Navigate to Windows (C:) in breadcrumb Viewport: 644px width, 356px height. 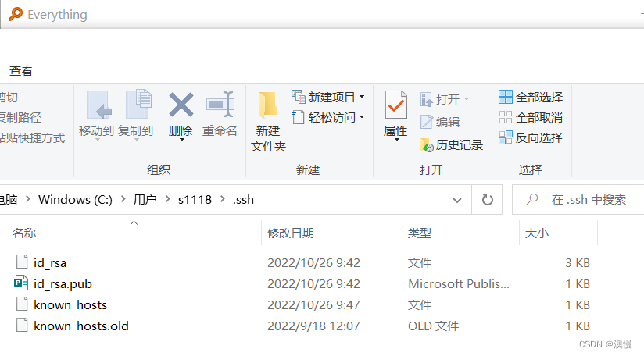point(75,200)
